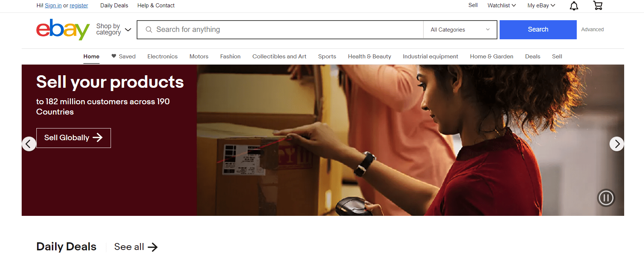Expand Shop by category menu

coord(114,29)
